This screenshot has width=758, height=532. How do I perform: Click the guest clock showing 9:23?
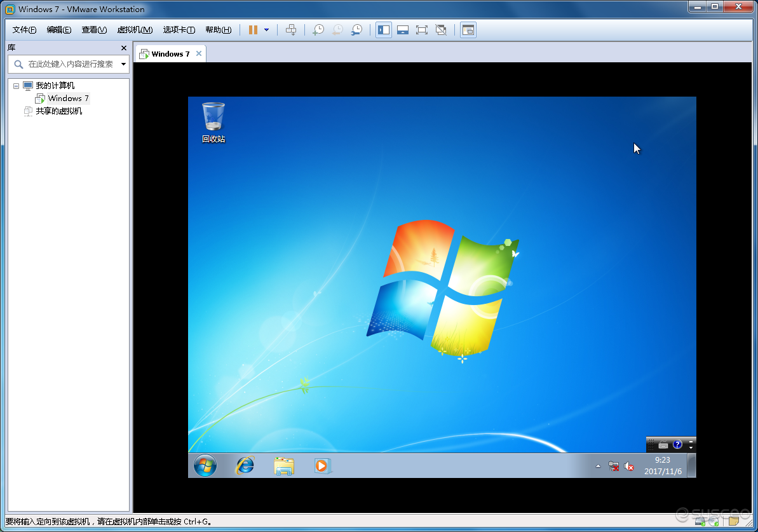pos(663,466)
